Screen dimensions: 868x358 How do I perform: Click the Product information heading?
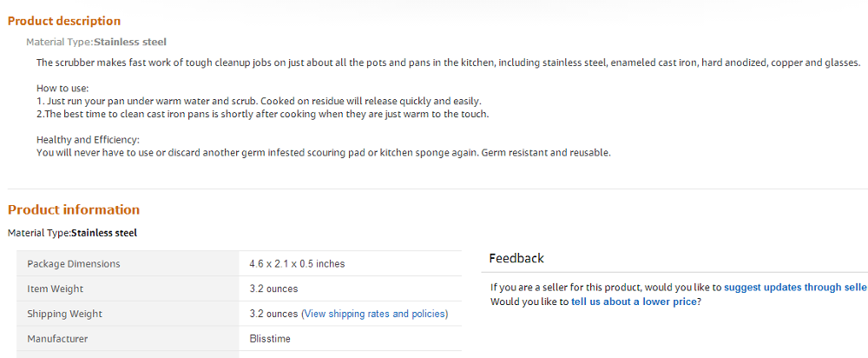(74, 209)
